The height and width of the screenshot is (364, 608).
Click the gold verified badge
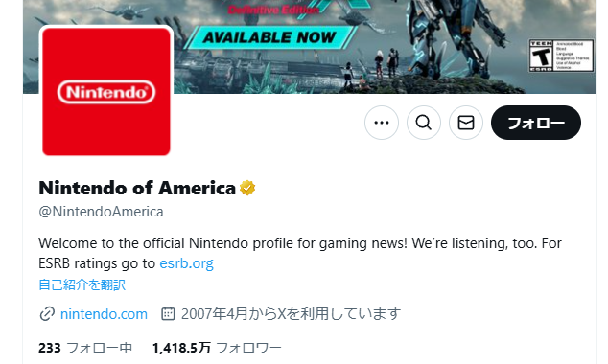pos(247,188)
